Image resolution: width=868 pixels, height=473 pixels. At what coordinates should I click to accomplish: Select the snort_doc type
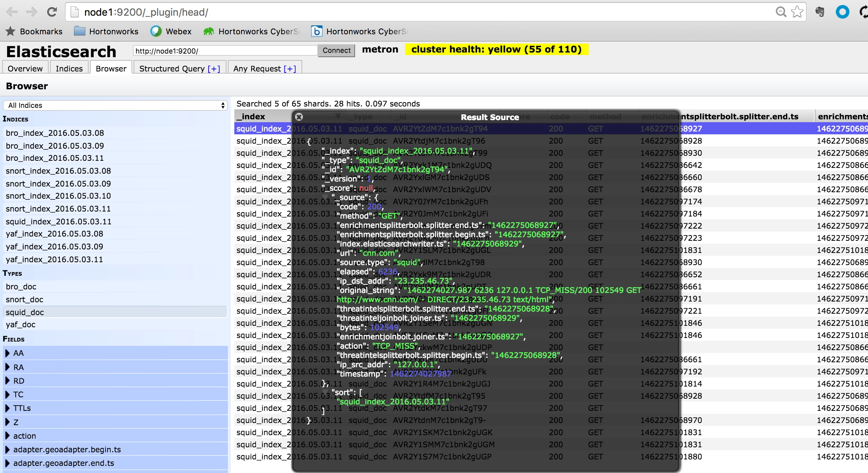pos(115,299)
